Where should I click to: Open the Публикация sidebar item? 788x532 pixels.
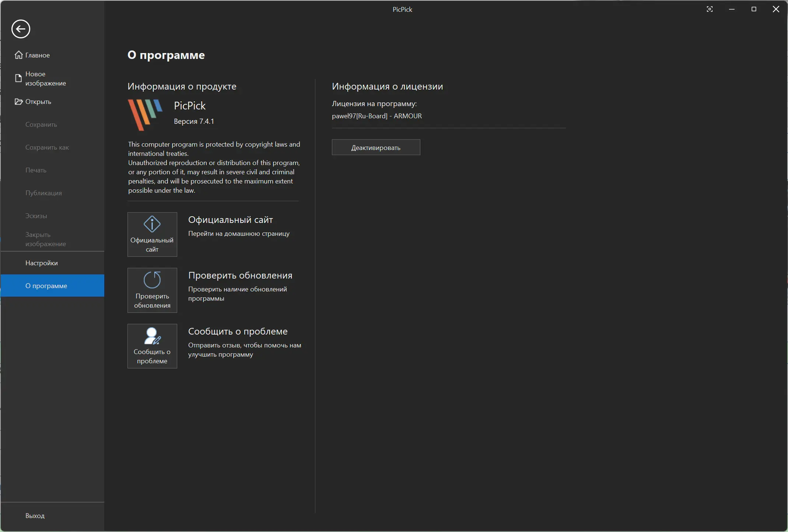tap(43, 193)
